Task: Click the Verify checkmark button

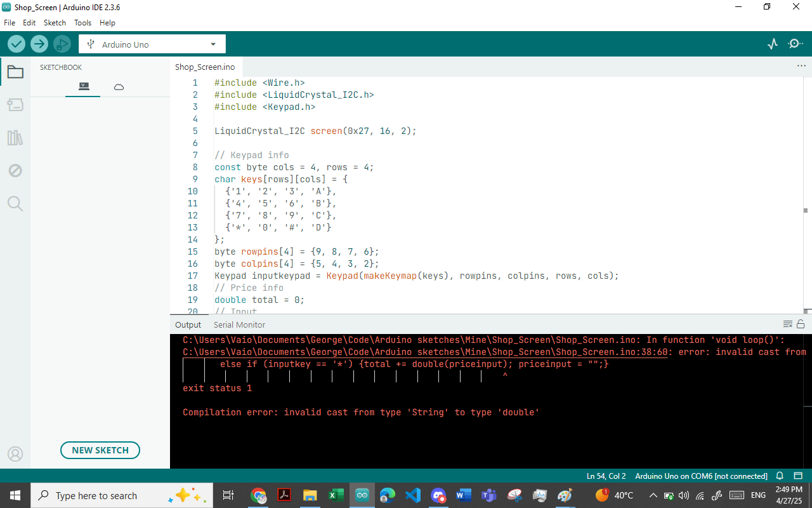Action: point(16,44)
